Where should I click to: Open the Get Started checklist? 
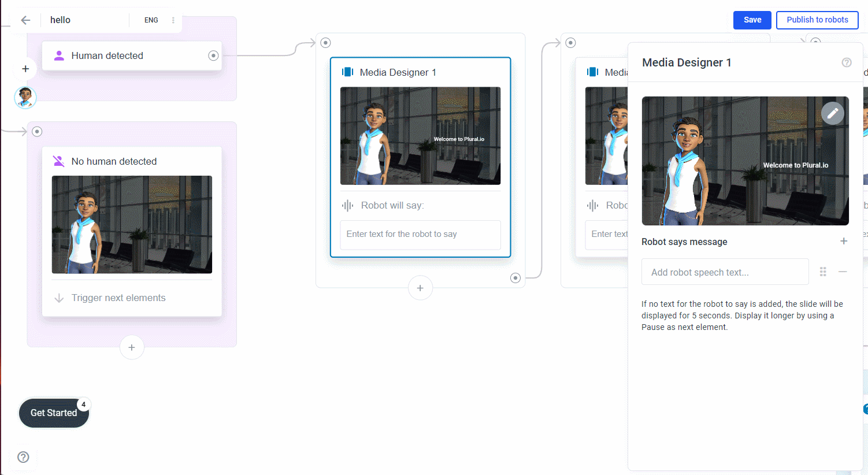tap(54, 413)
